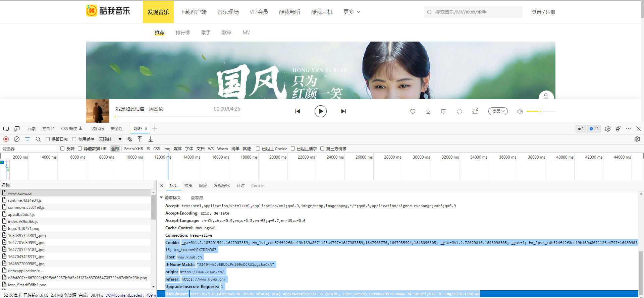Open DevTools settings gear

[608, 129]
